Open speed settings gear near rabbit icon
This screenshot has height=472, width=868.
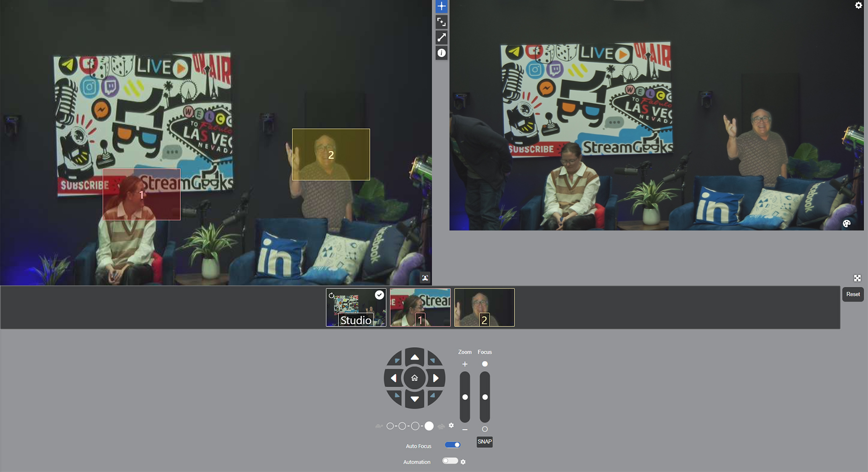tap(451, 425)
